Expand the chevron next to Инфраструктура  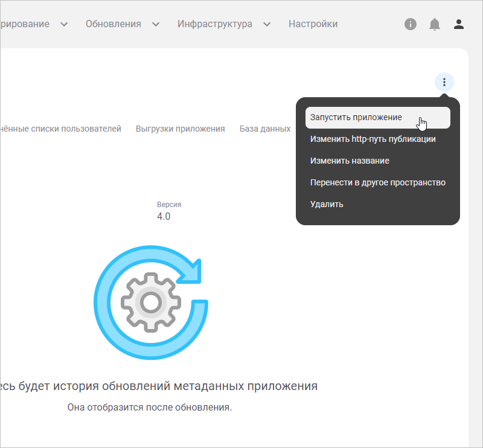[267, 25]
